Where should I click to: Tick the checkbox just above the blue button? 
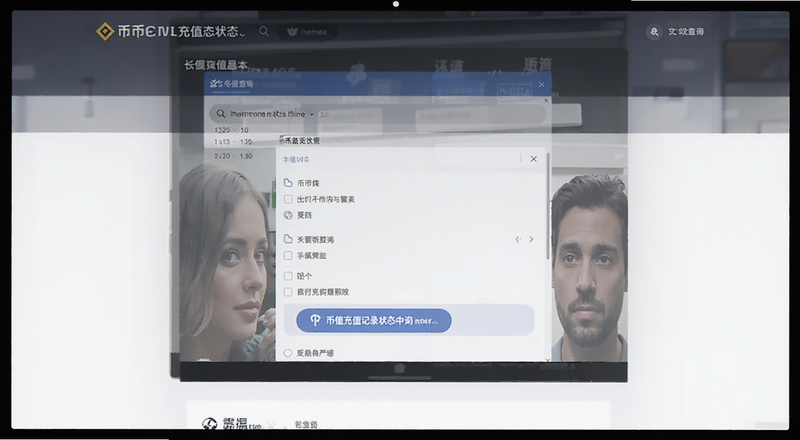pyautogui.click(x=288, y=292)
